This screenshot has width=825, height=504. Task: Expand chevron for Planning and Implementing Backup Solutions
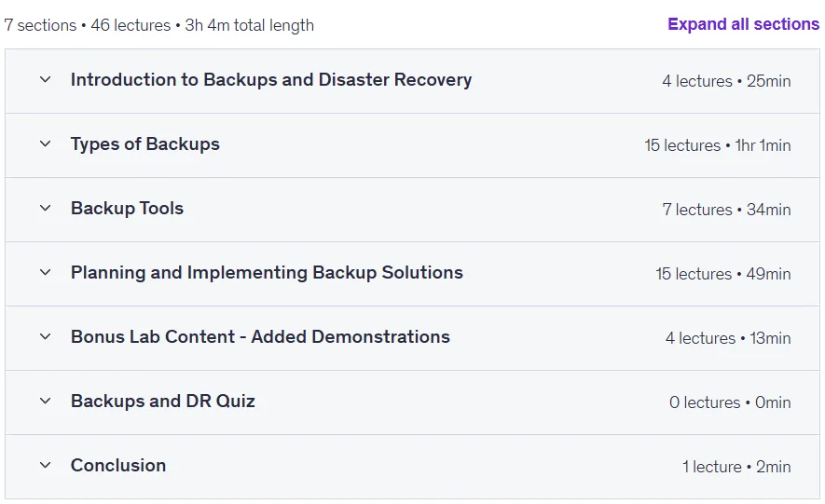tap(46, 272)
